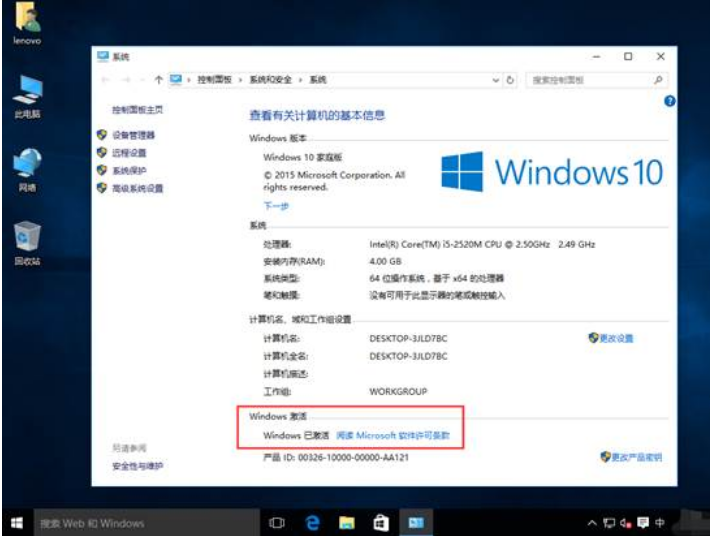This screenshot has height=536, width=710.
Task: Open the Store icon on taskbar
Action: pos(381,523)
